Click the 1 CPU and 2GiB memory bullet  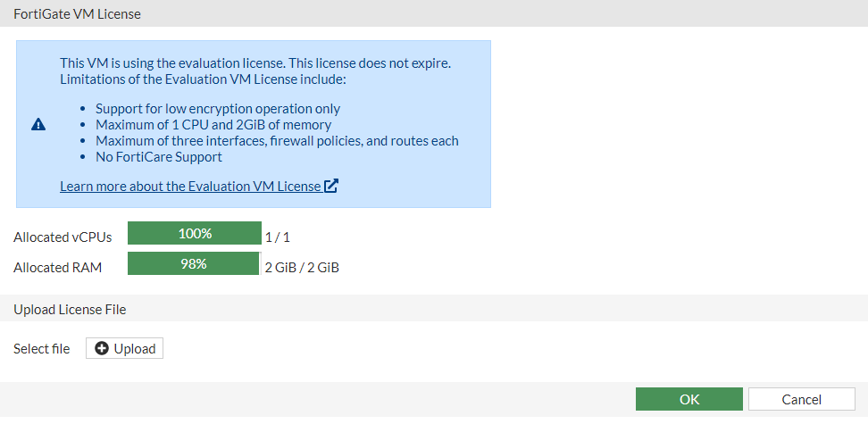click(x=213, y=125)
